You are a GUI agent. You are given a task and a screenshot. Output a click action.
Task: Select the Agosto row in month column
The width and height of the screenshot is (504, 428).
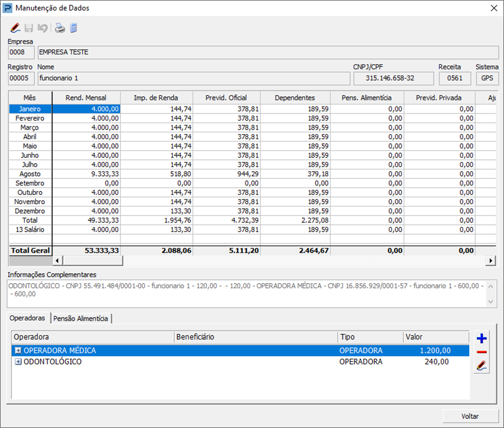coord(30,174)
